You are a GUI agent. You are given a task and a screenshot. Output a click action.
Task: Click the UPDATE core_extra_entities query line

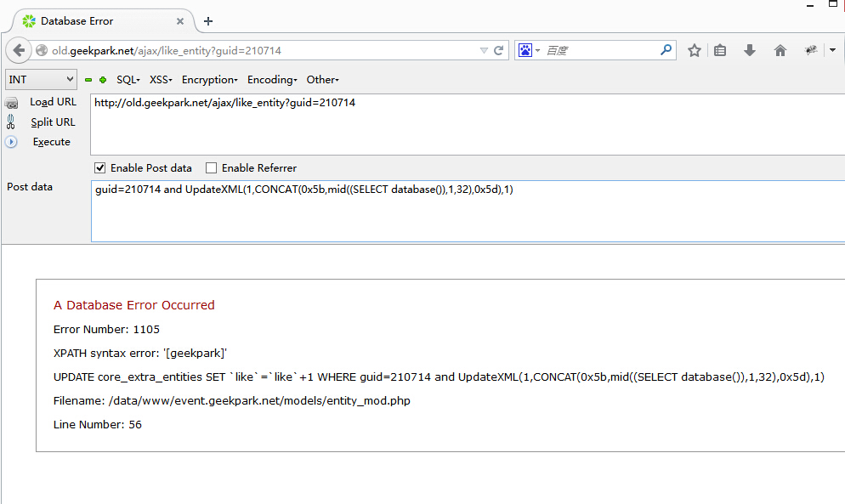click(439, 377)
